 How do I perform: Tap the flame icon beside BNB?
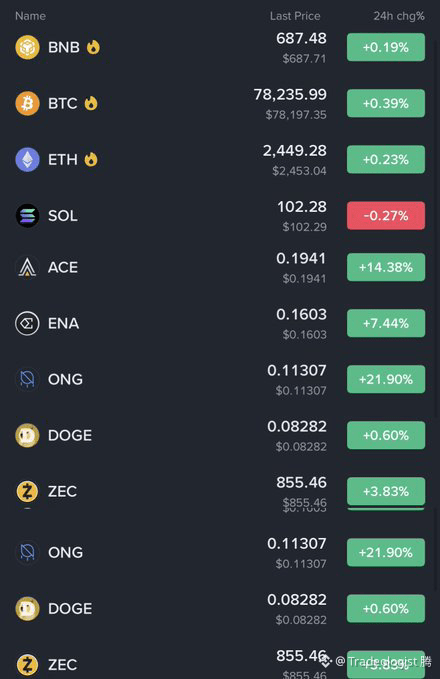click(93, 47)
